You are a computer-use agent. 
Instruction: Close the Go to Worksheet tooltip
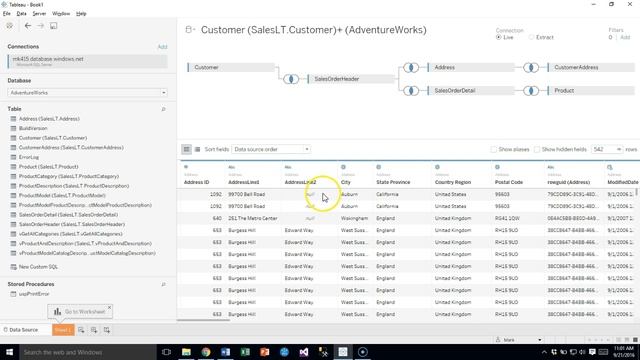click(109, 307)
